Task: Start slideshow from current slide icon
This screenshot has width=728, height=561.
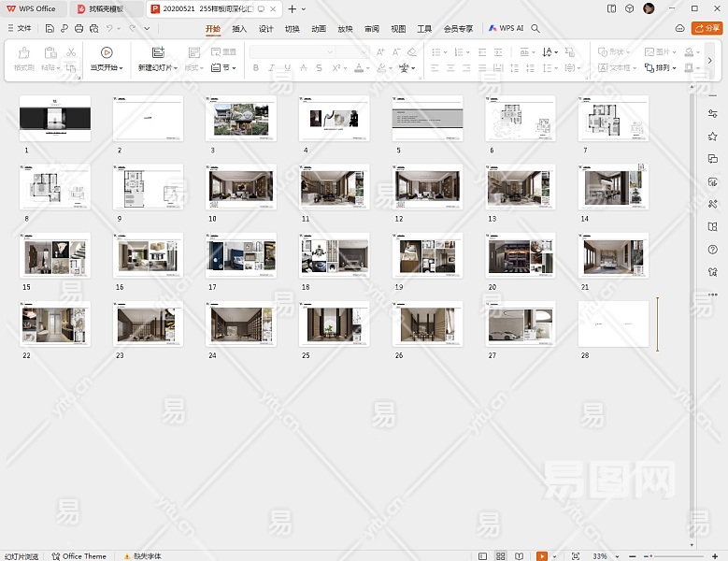Action: 106,52
